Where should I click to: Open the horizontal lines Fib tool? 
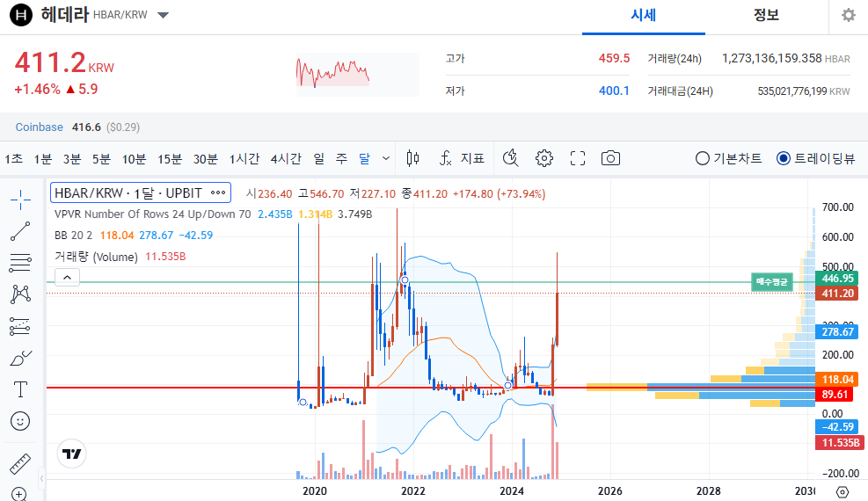(20, 263)
